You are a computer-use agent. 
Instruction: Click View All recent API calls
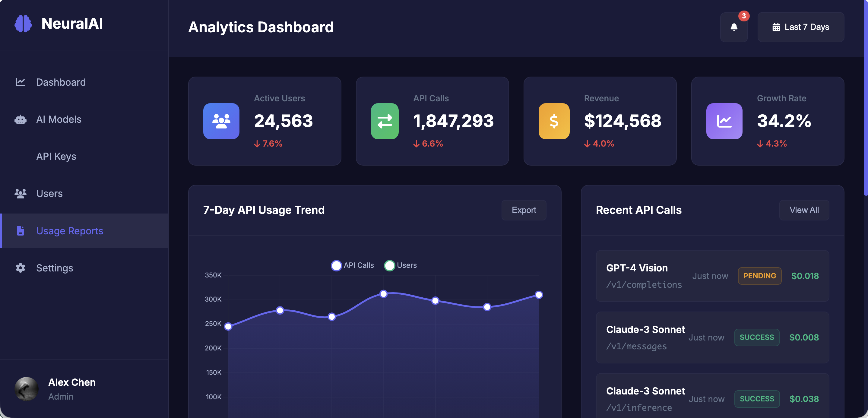[804, 210]
